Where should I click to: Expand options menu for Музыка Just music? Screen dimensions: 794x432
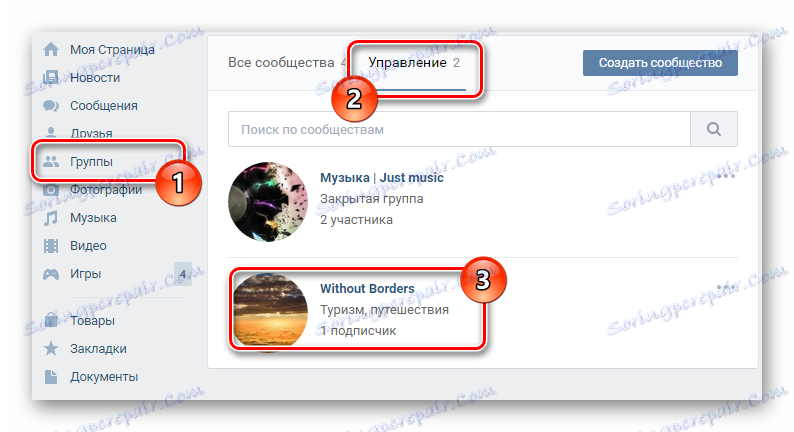726,176
